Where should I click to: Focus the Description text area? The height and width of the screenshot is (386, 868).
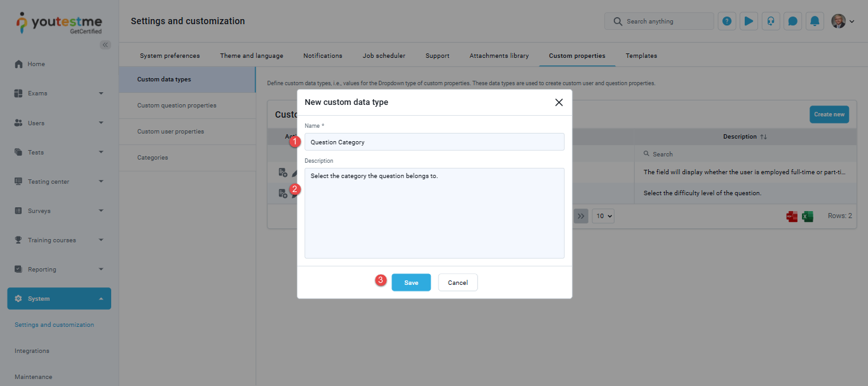[x=434, y=213]
